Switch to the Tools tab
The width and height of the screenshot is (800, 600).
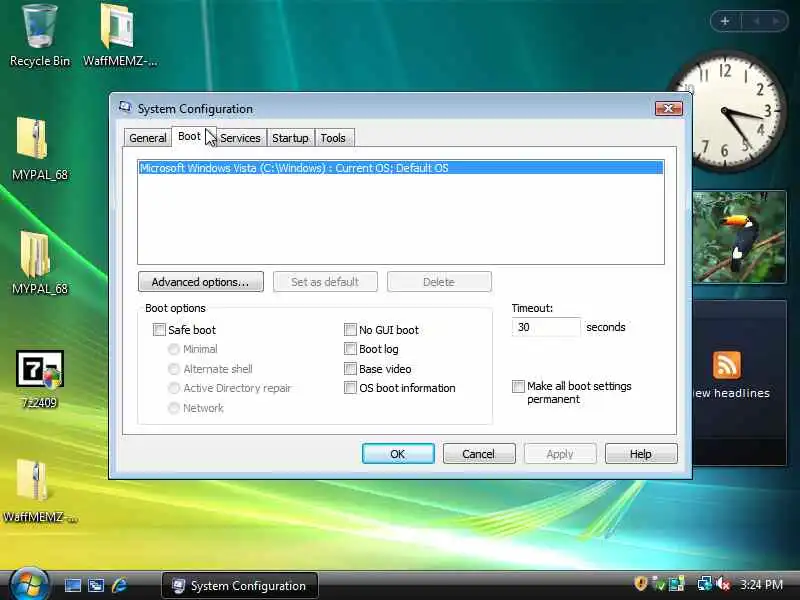click(333, 138)
